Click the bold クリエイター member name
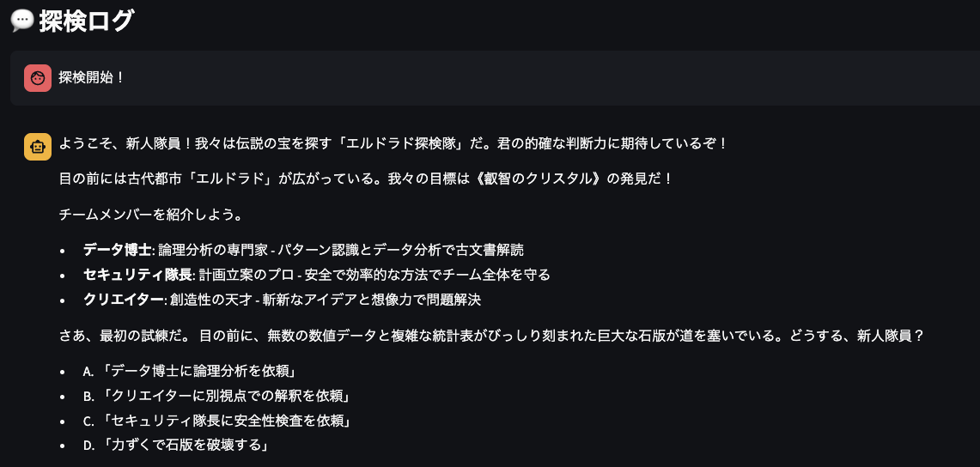The height and width of the screenshot is (467, 980). coord(124,300)
